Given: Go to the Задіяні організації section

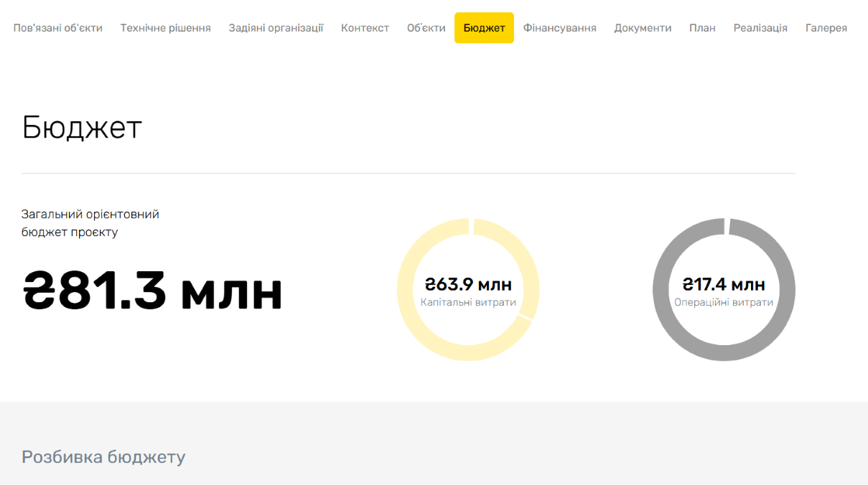Looking at the screenshot, I should pos(276,28).
